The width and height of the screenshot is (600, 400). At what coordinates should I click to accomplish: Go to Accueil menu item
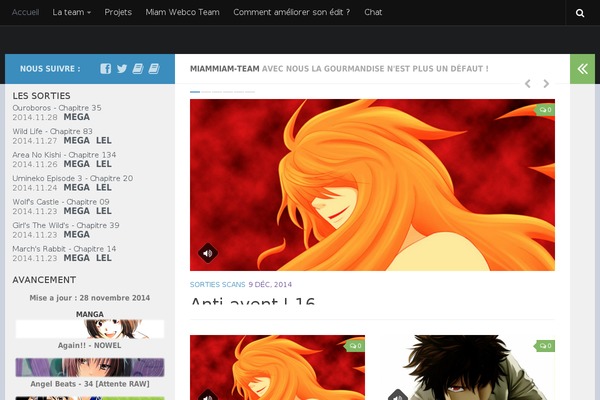(x=25, y=12)
